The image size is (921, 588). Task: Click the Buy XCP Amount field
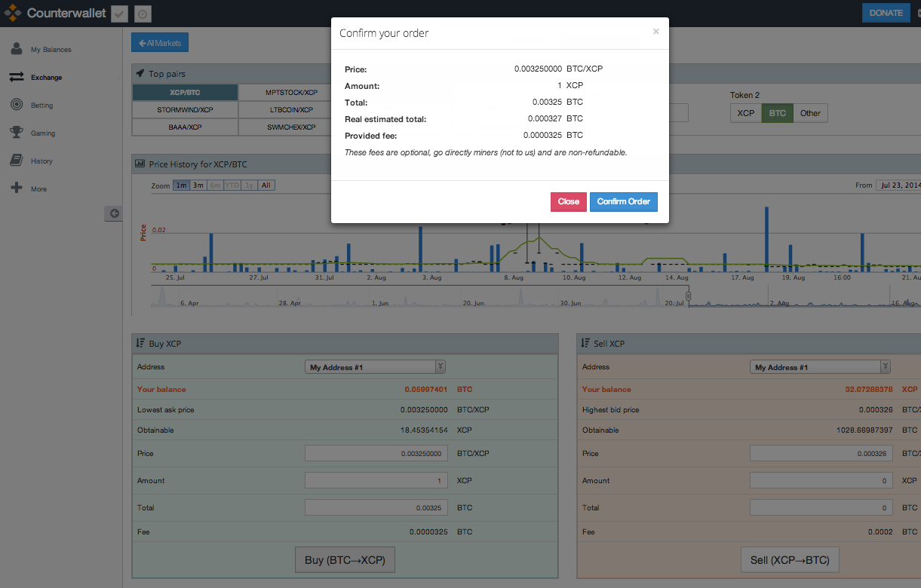click(376, 480)
